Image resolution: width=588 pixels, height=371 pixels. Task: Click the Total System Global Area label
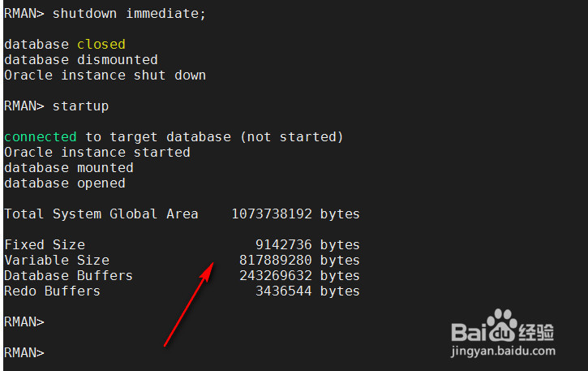101,214
